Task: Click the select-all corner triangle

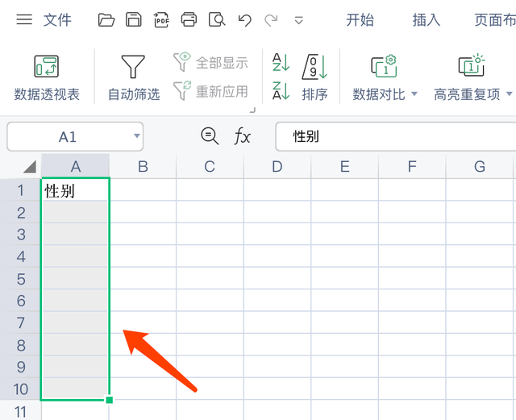Action: [x=31, y=167]
